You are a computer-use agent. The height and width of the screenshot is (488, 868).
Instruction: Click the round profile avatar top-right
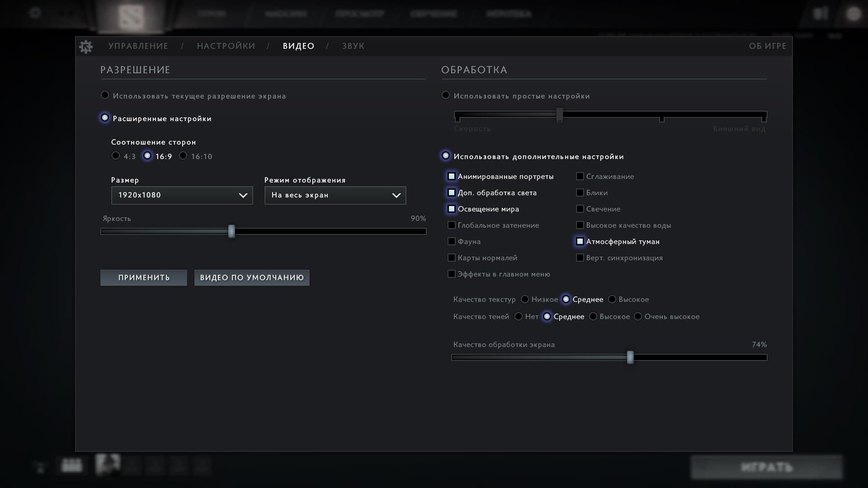(853, 14)
